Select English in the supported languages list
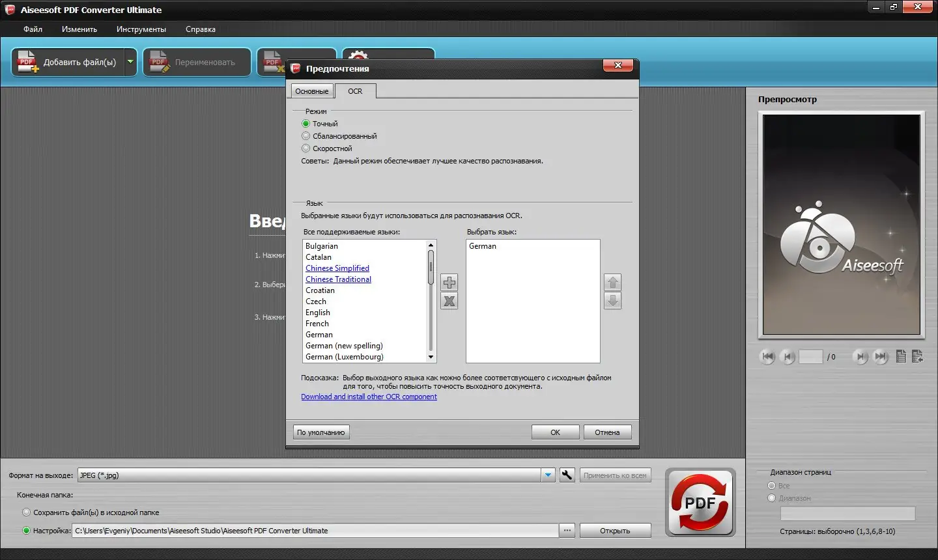Image resolution: width=938 pixels, height=560 pixels. (x=318, y=313)
